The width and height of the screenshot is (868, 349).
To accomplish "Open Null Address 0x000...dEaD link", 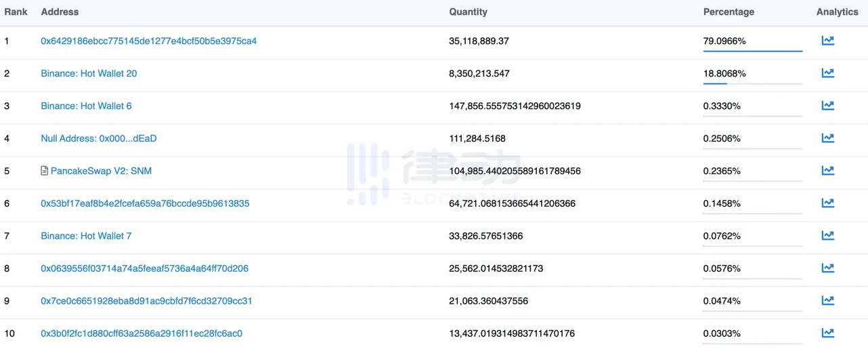I will (99, 138).
